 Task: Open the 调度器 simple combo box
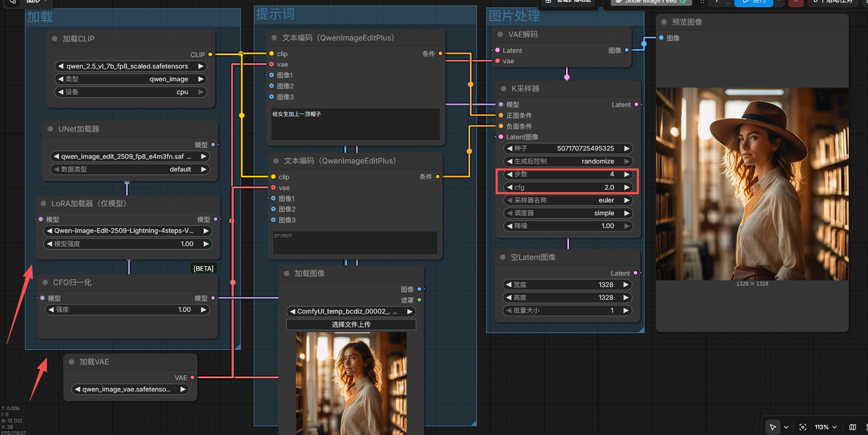tap(568, 213)
